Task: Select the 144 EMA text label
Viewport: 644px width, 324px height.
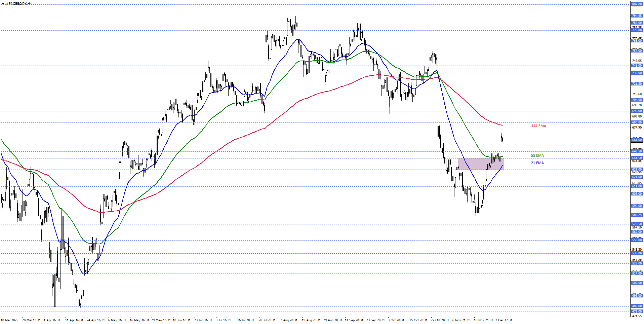Action: pyautogui.click(x=538, y=126)
